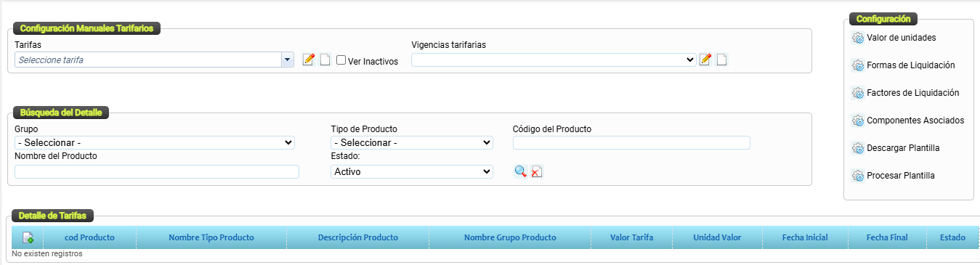Open the Grupo select list

pos(155,143)
